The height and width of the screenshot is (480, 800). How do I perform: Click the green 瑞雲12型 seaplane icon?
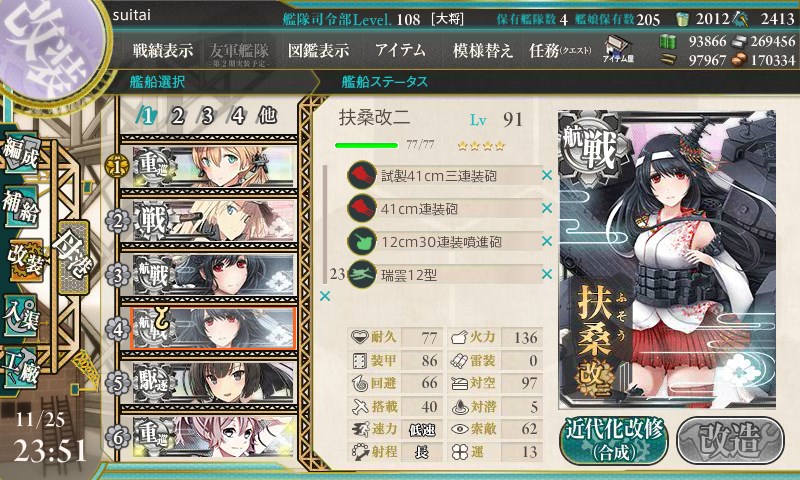pos(361,274)
